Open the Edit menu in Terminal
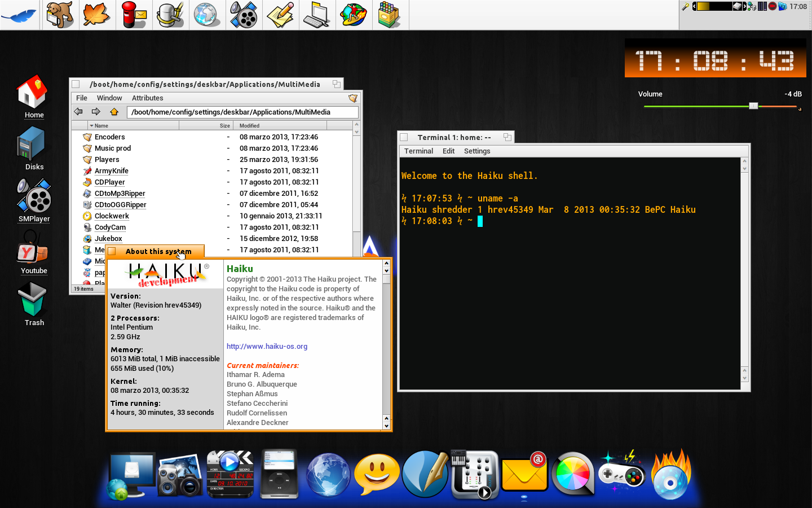The width and height of the screenshot is (812, 508). [x=449, y=151]
